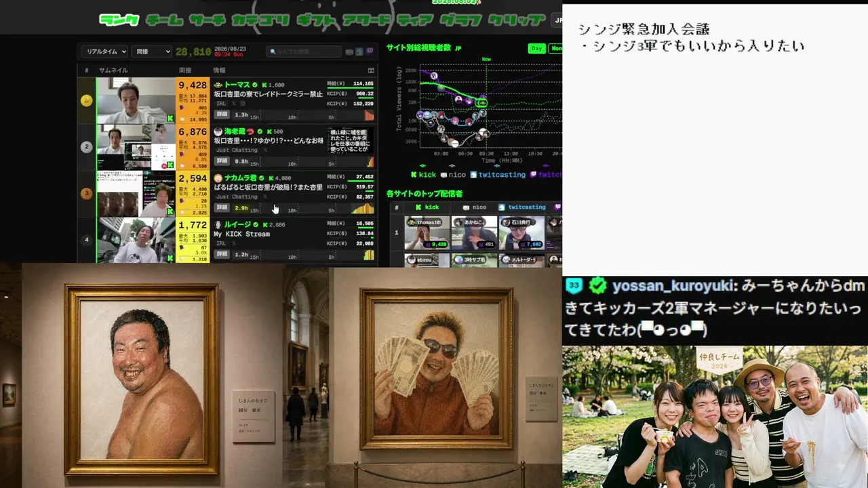The width and height of the screenshot is (868, 488).
Task: Open 海老蔵 stream thumbnail
Action: pyautogui.click(x=136, y=147)
